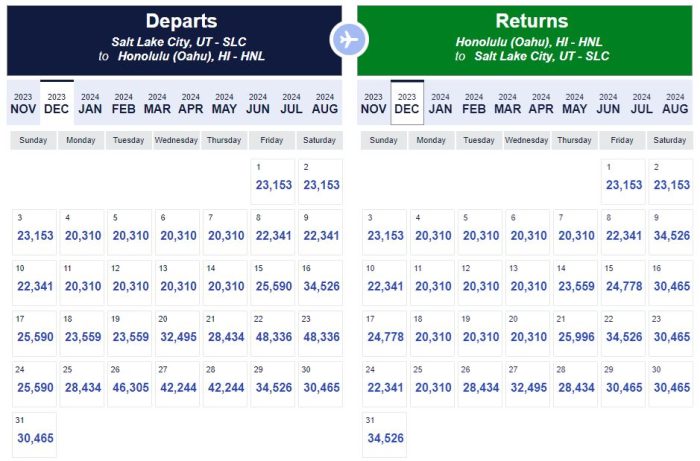Open AUG 2024 tab under Returns
The image size is (700, 461).
tap(675, 103)
